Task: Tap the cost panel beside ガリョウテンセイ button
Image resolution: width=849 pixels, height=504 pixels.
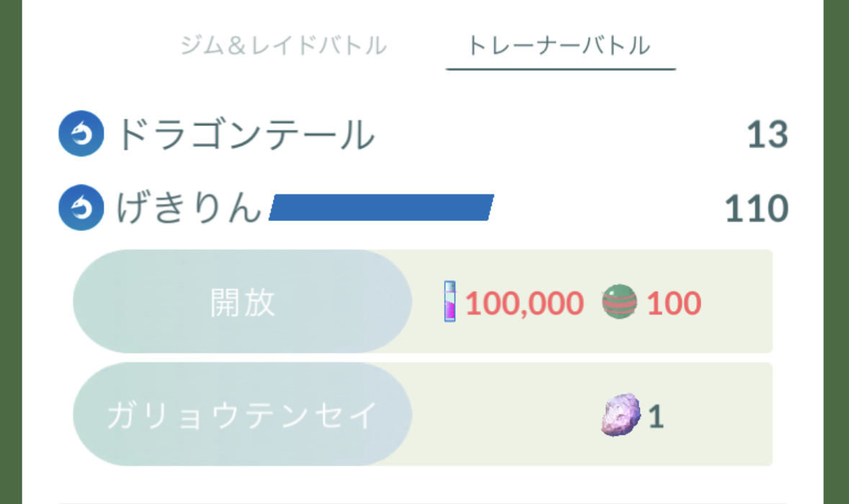Action: 593,414
